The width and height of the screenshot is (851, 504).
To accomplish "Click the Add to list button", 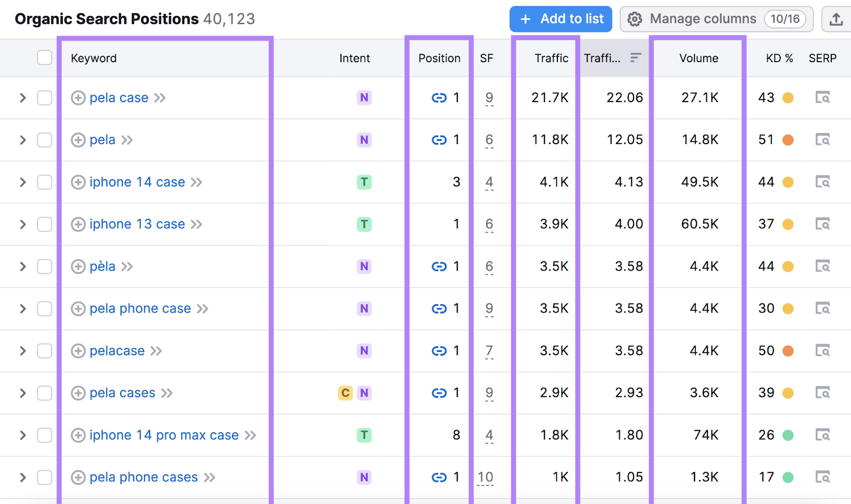I will coord(561,19).
